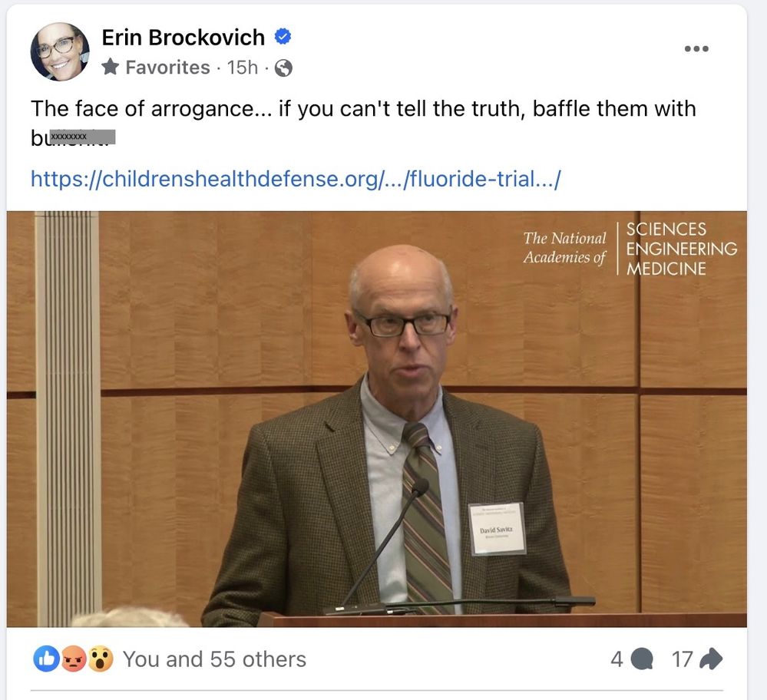767x700 pixels.
Task: Click the blue Like reaction icon
Action: click(47, 659)
